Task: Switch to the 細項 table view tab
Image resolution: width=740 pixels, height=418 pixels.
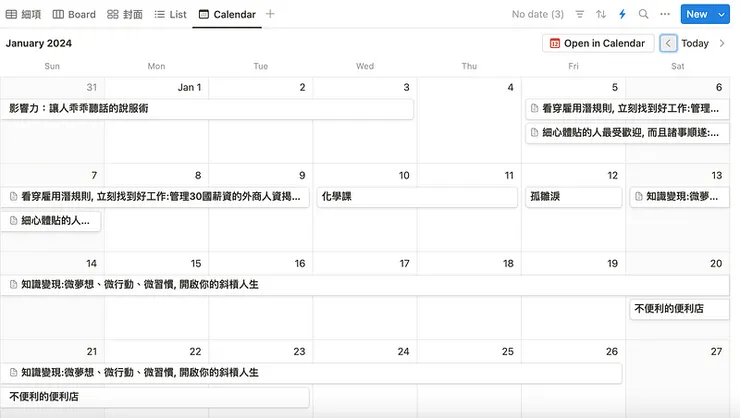Action: [x=23, y=14]
